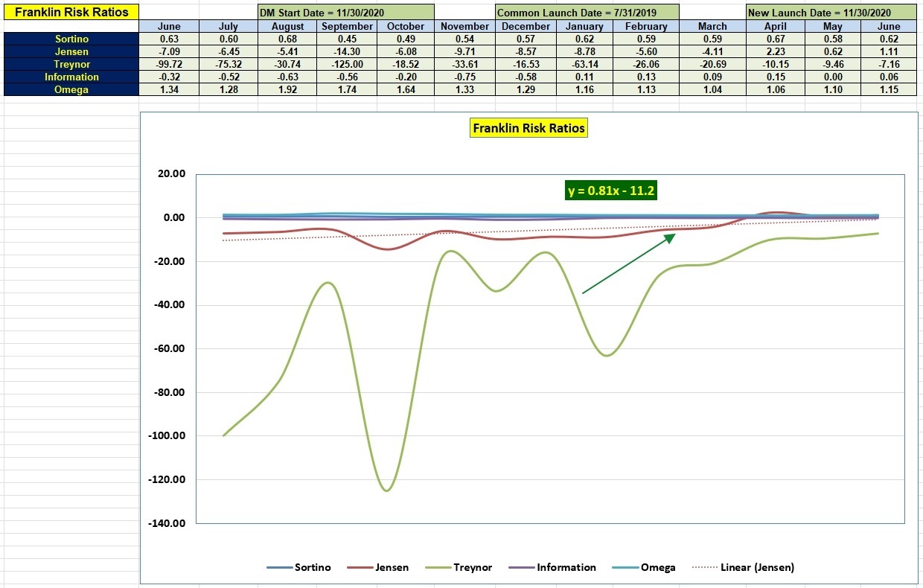The height and width of the screenshot is (588, 923).
Task: Click the March column header
Action: (712, 26)
